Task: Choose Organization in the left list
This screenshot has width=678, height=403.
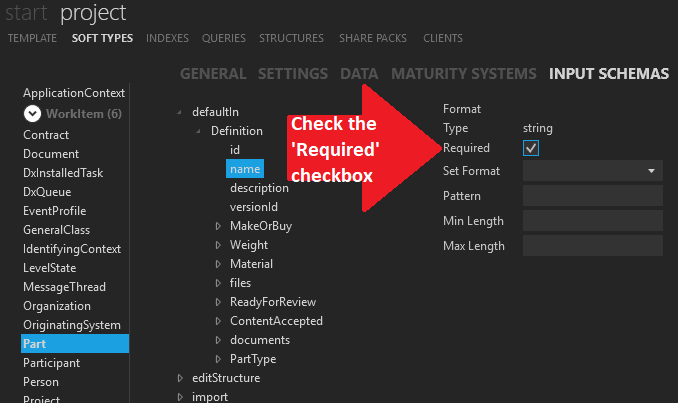Action: (57, 306)
